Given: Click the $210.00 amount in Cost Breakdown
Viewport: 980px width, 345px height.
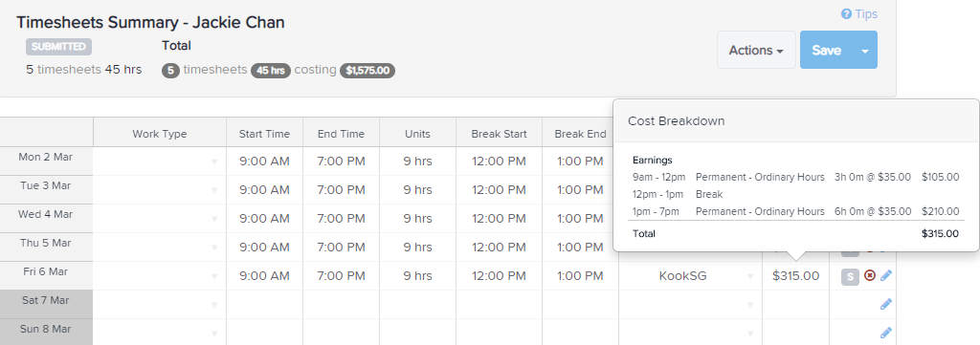Looking at the screenshot, I should point(940,211).
